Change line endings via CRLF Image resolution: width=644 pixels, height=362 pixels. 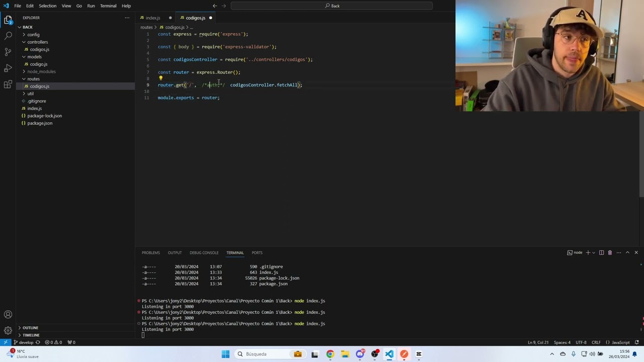click(x=596, y=342)
